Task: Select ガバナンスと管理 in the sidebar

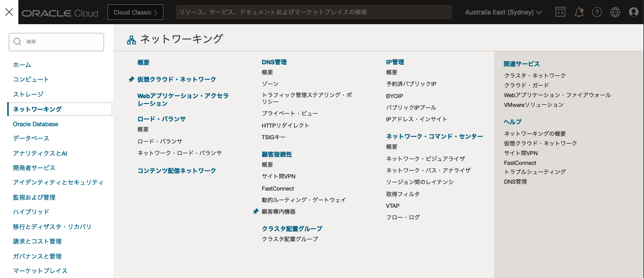Action: click(x=37, y=256)
